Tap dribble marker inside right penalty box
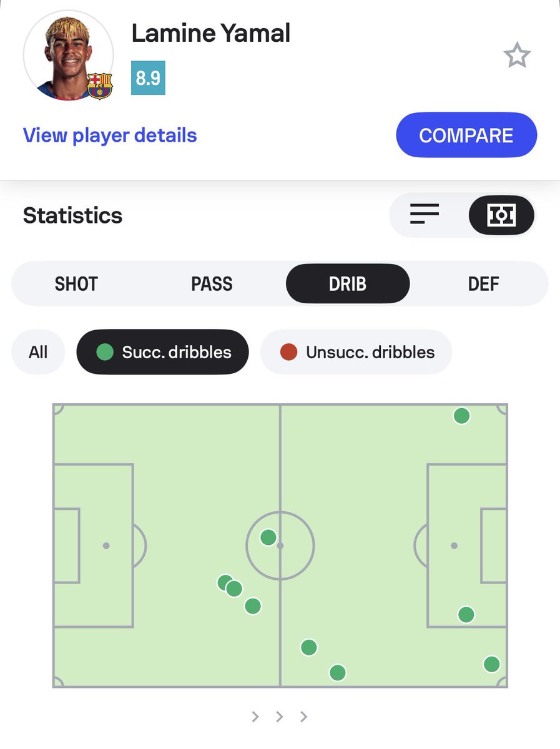 466,614
